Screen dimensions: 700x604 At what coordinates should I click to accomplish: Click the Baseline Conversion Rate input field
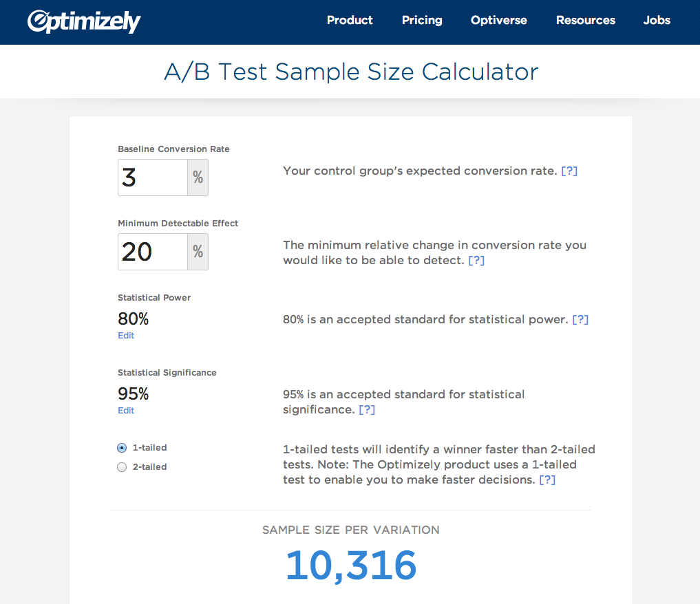pyautogui.click(x=152, y=177)
